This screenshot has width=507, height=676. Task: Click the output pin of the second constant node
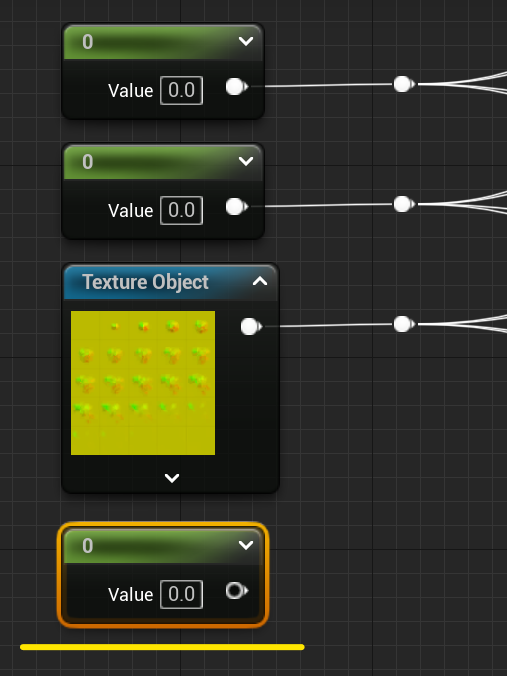pos(236,207)
